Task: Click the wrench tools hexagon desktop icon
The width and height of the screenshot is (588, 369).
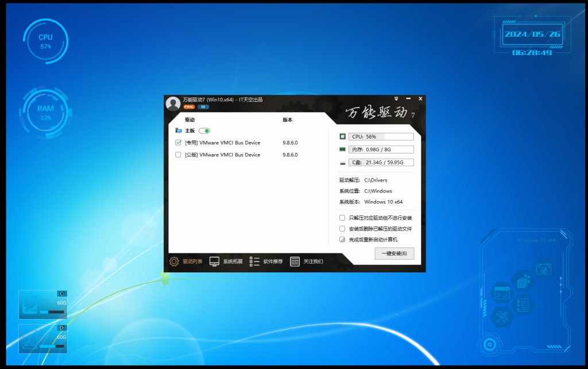Action: tap(502, 316)
